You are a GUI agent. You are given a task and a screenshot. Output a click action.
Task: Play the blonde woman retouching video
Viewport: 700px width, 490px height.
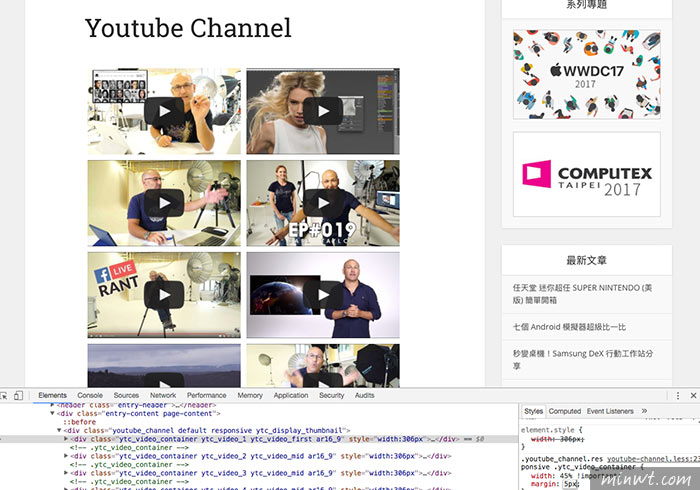pyautogui.click(x=323, y=111)
